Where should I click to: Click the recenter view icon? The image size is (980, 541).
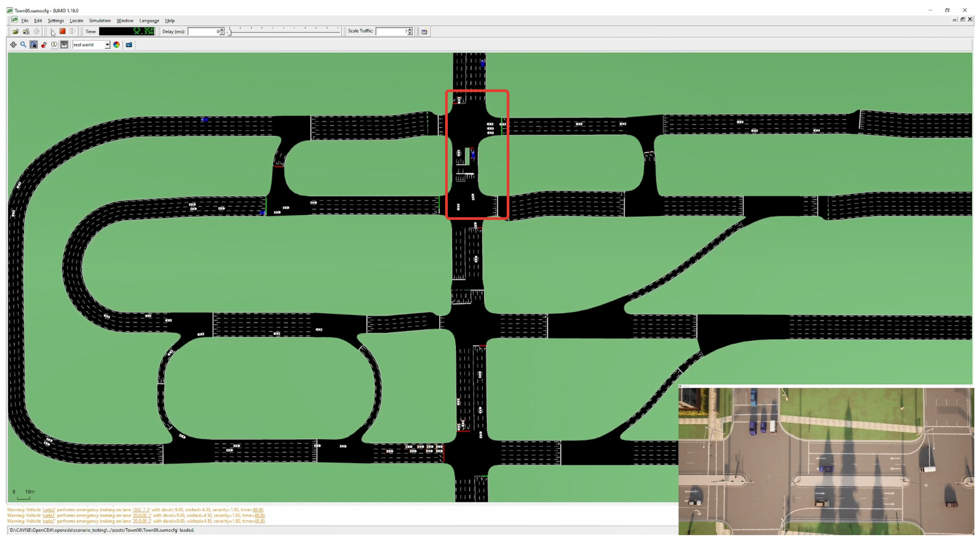click(13, 45)
